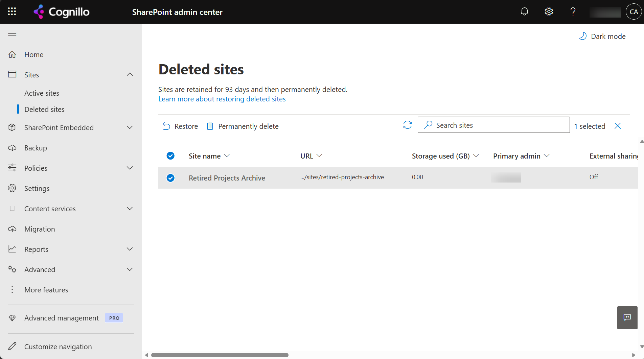Open the Backup page

pos(36,148)
